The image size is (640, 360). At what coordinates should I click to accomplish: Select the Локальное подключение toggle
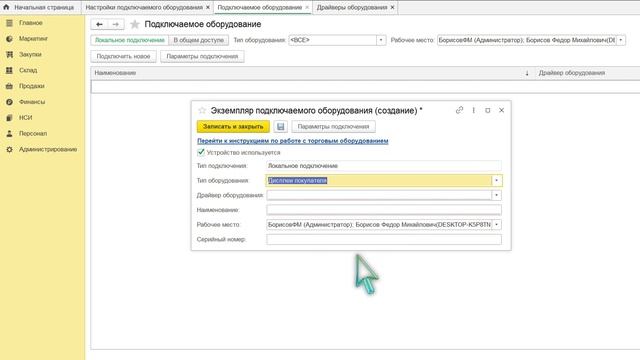point(129,40)
